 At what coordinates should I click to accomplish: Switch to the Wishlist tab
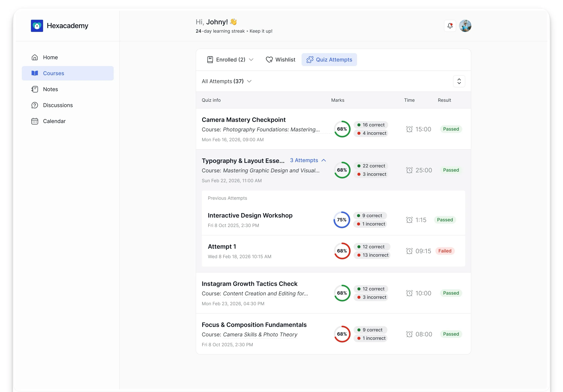[281, 60]
